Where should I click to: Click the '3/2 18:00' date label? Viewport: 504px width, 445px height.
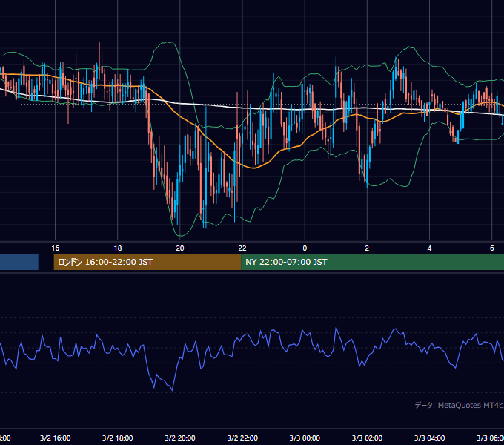[118, 438]
